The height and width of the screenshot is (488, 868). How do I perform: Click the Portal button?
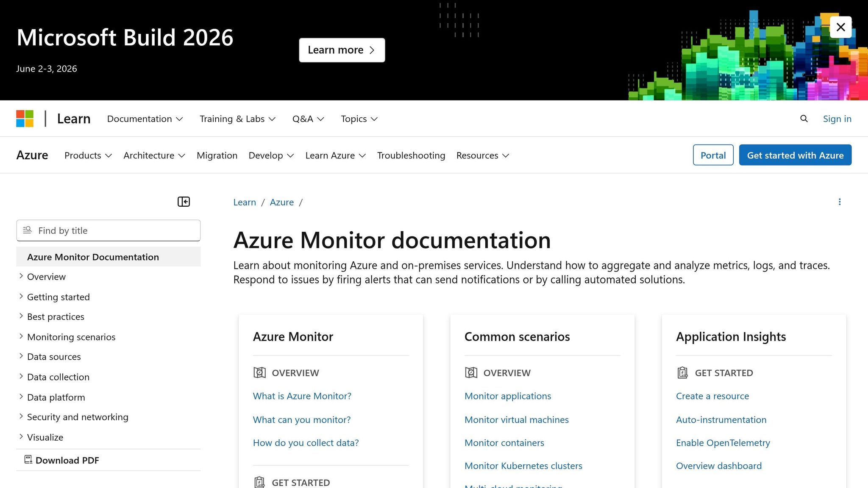tap(713, 155)
